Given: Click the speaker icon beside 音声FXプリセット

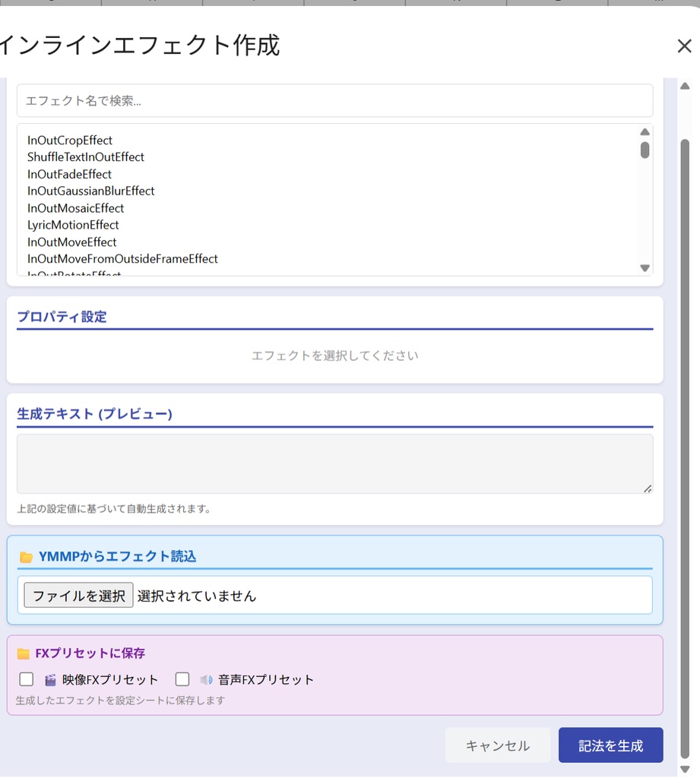Looking at the screenshot, I should tap(206, 679).
